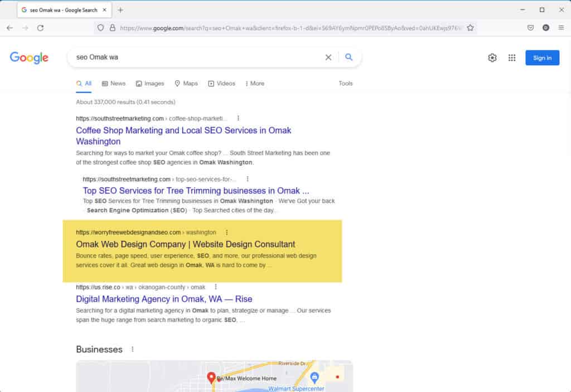Switch to the Videos tab
Viewport: 571px width, 392px height.
click(221, 84)
